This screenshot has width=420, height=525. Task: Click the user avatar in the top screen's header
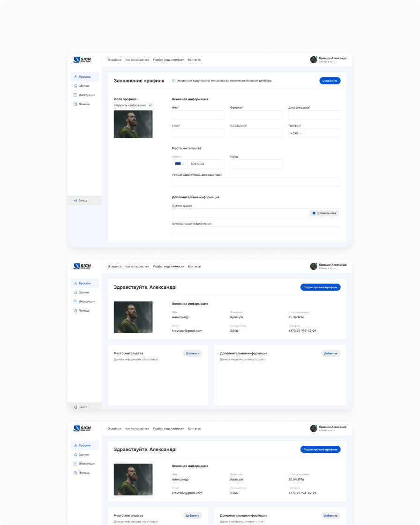(314, 60)
